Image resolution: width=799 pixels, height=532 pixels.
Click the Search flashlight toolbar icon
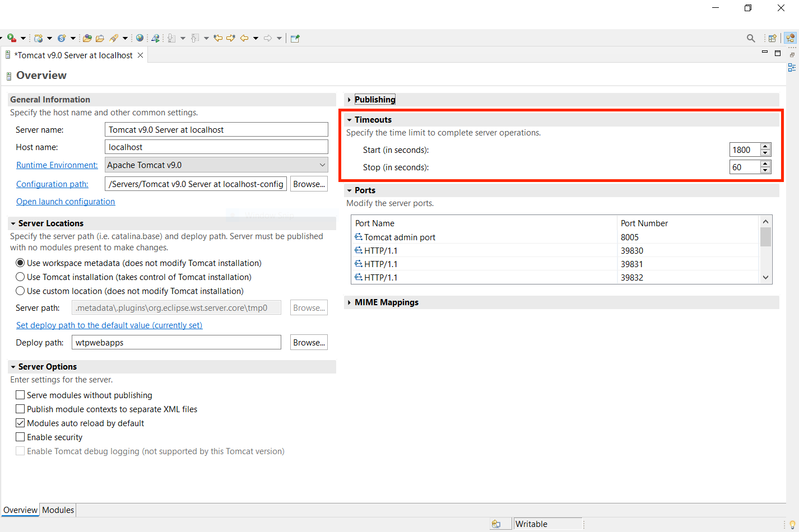coord(114,38)
